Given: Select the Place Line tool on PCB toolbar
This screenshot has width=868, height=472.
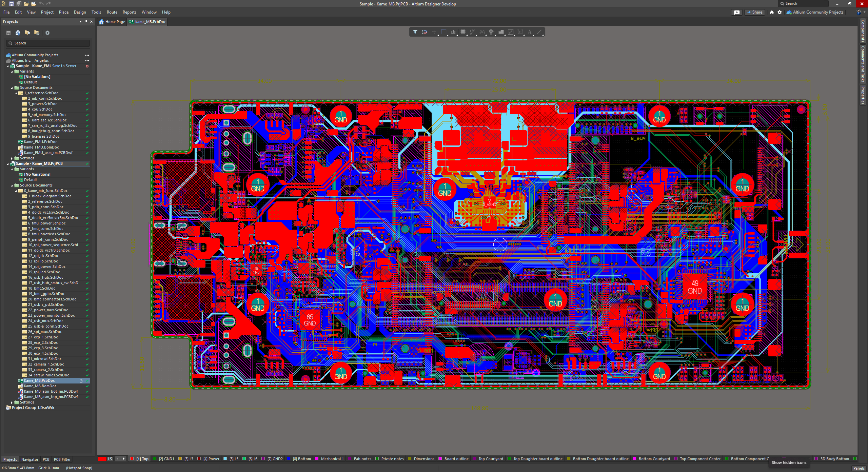Looking at the screenshot, I should pyautogui.click(x=539, y=32).
